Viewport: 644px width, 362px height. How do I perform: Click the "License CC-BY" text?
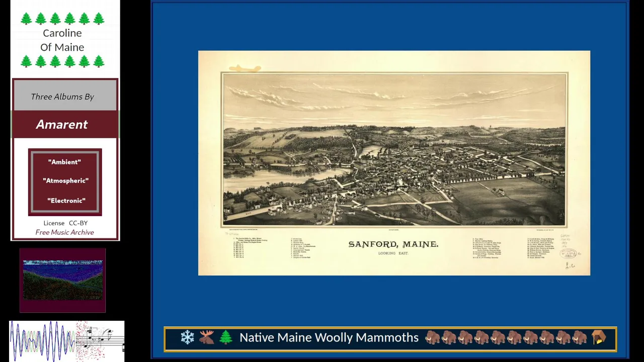click(65, 223)
